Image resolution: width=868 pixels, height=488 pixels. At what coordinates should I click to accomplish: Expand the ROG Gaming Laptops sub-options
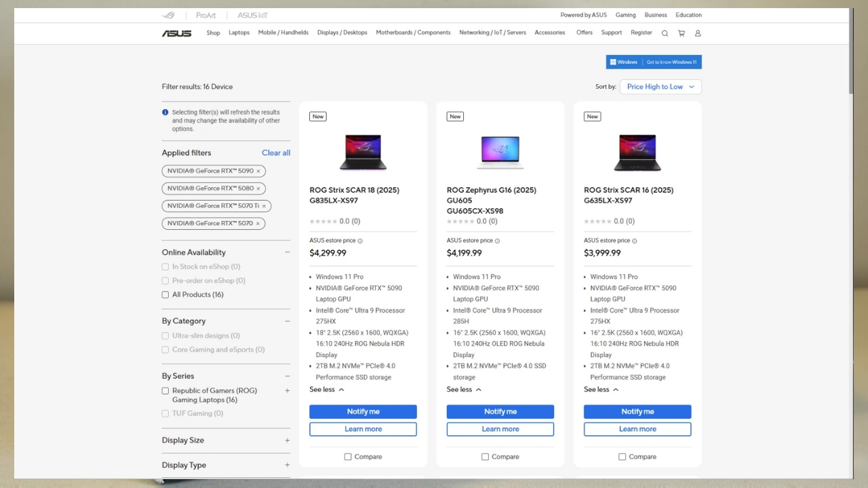pos(287,391)
